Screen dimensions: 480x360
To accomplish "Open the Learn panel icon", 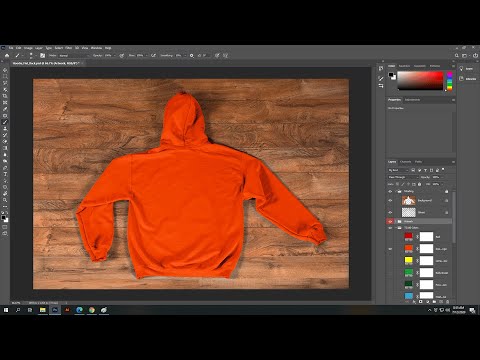I will tap(462, 69).
